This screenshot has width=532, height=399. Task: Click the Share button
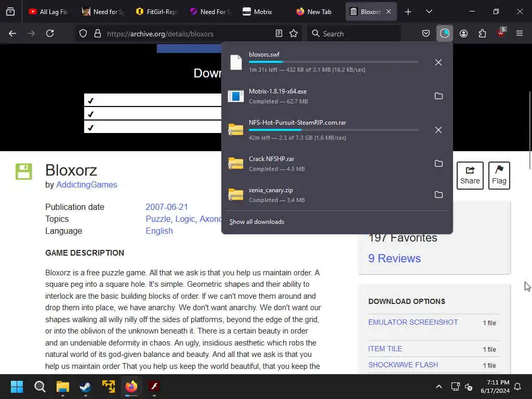470,176
